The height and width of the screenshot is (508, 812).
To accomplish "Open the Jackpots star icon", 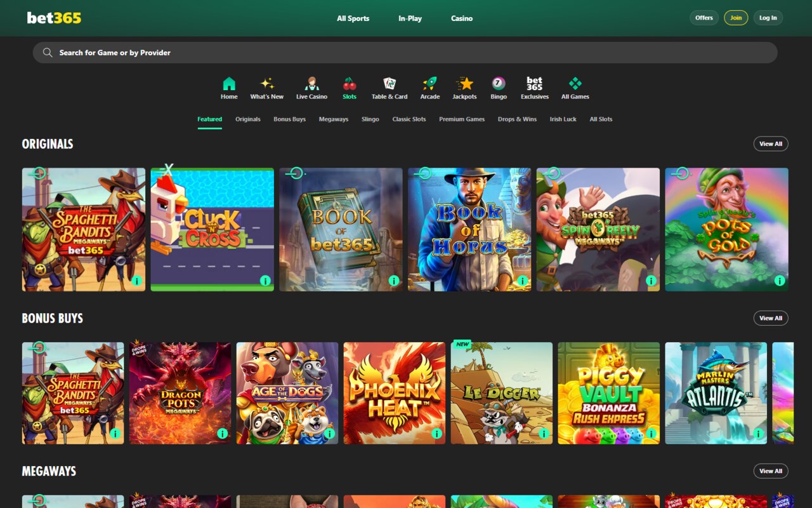I will (464, 84).
